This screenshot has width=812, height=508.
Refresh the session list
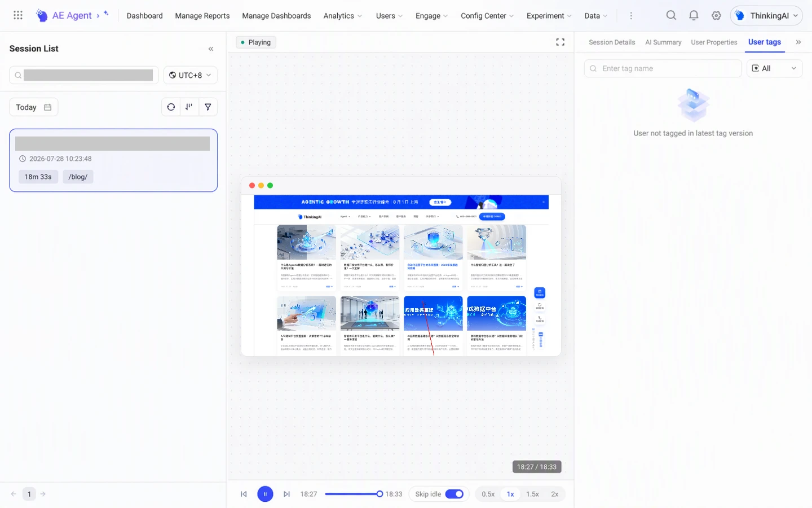point(171,107)
